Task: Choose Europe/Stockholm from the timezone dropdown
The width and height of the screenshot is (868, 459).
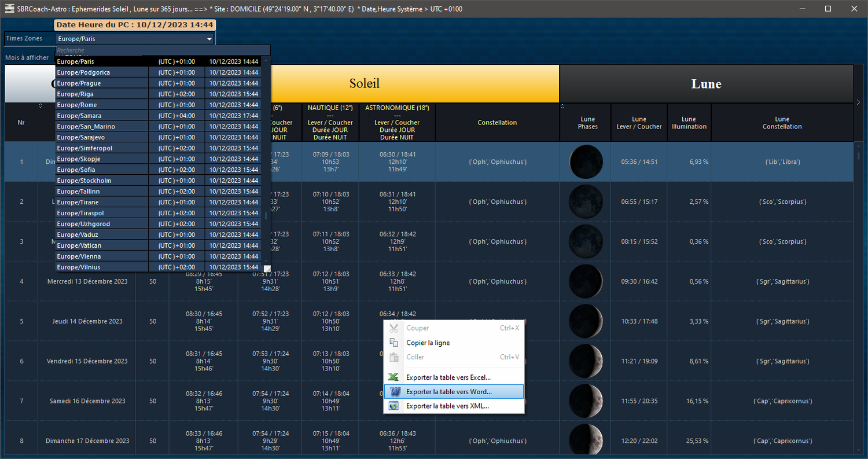Action: pyautogui.click(x=158, y=181)
